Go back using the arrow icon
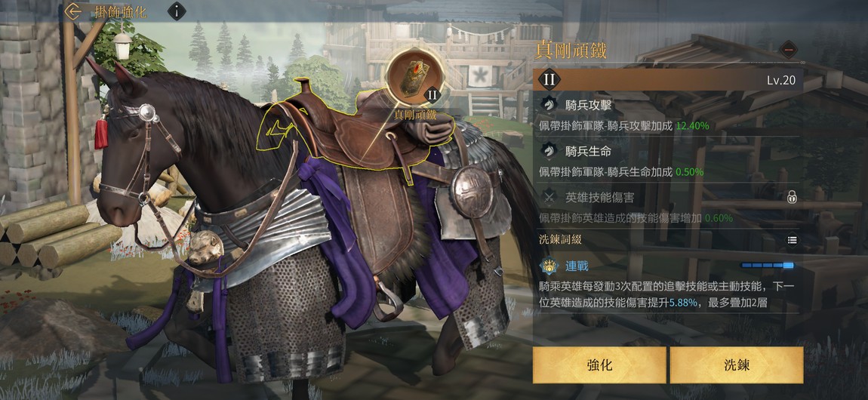 (72, 11)
